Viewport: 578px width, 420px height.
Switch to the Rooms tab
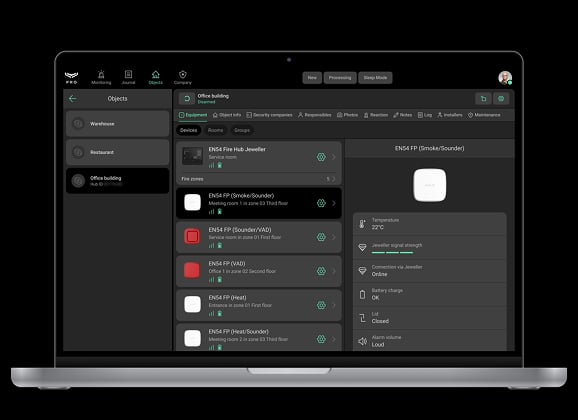tap(215, 130)
